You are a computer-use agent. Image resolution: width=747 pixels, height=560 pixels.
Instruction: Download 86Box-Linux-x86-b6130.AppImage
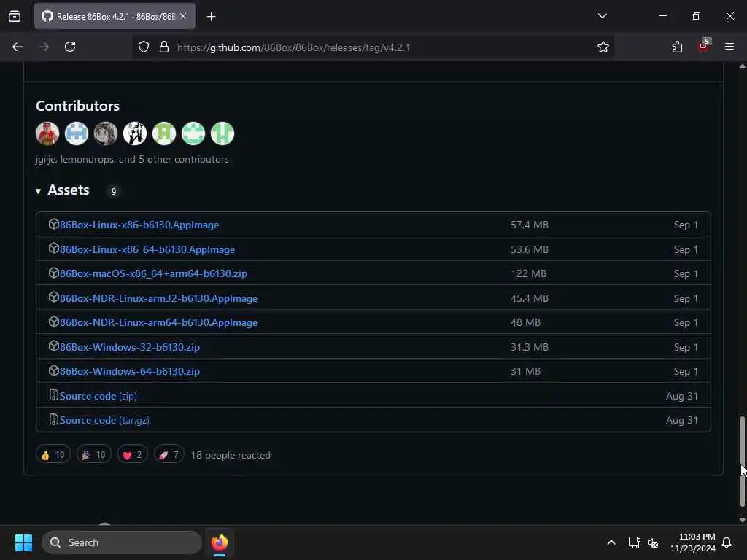point(139,225)
